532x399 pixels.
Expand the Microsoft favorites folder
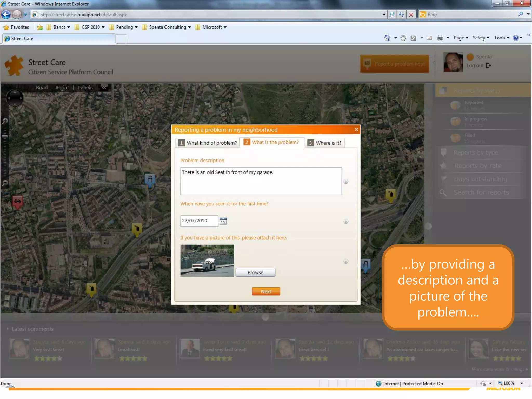tap(211, 27)
